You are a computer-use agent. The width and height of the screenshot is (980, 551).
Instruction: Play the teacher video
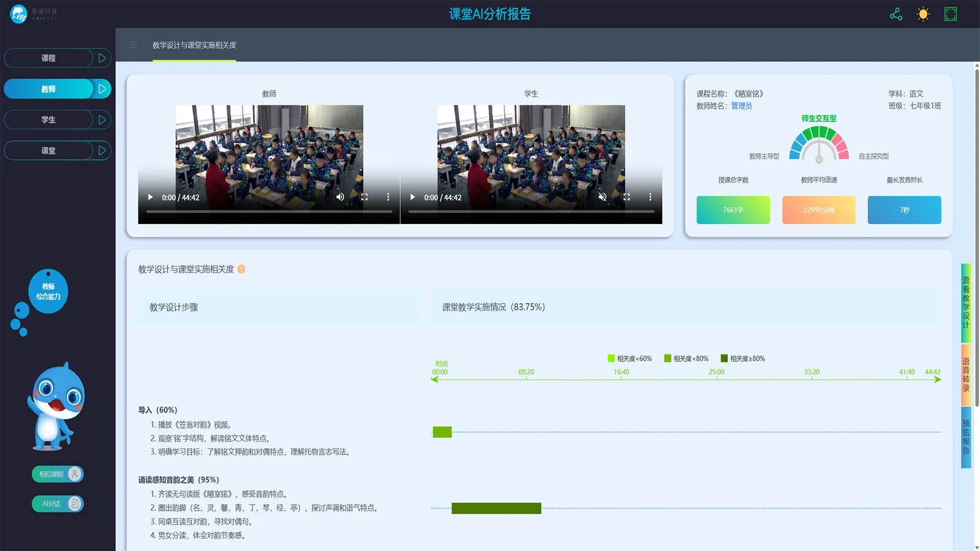pos(150,197)
